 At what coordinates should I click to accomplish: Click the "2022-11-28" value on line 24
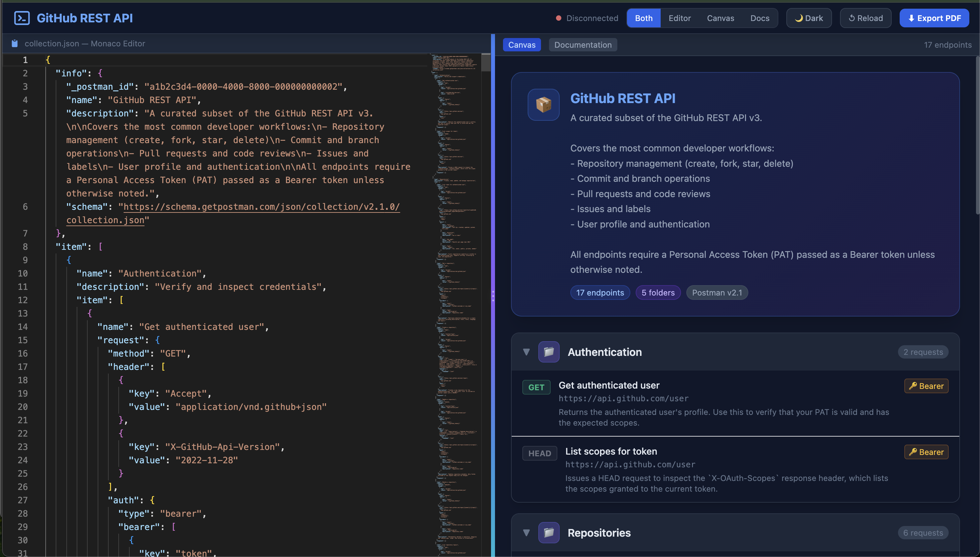[x=206, y=460]
